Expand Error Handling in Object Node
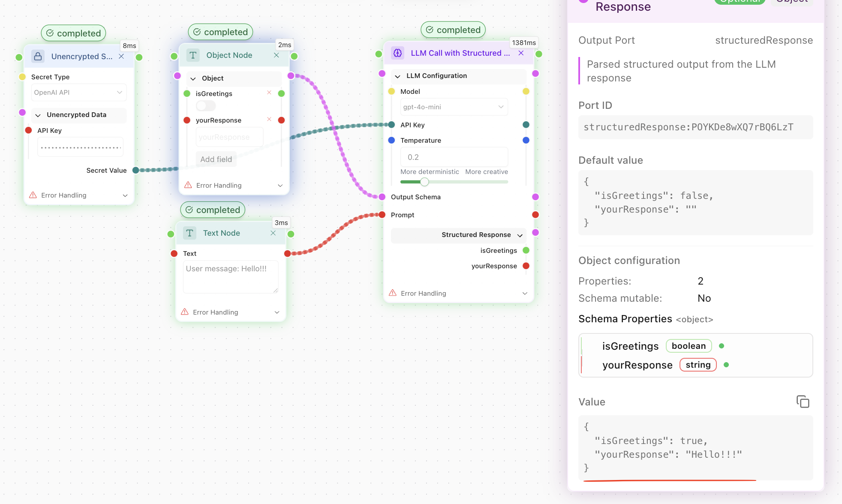 click(x=280, y=186)
